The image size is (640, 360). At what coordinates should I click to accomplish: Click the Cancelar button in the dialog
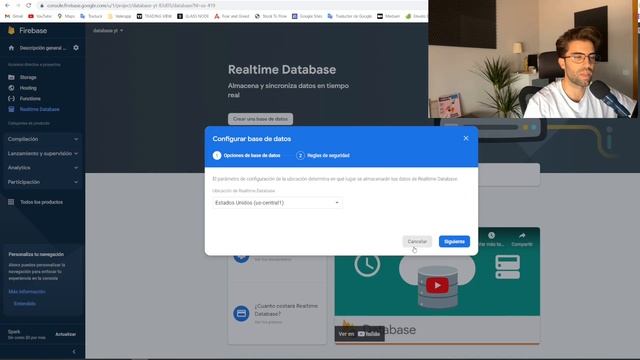pos(417,242)
